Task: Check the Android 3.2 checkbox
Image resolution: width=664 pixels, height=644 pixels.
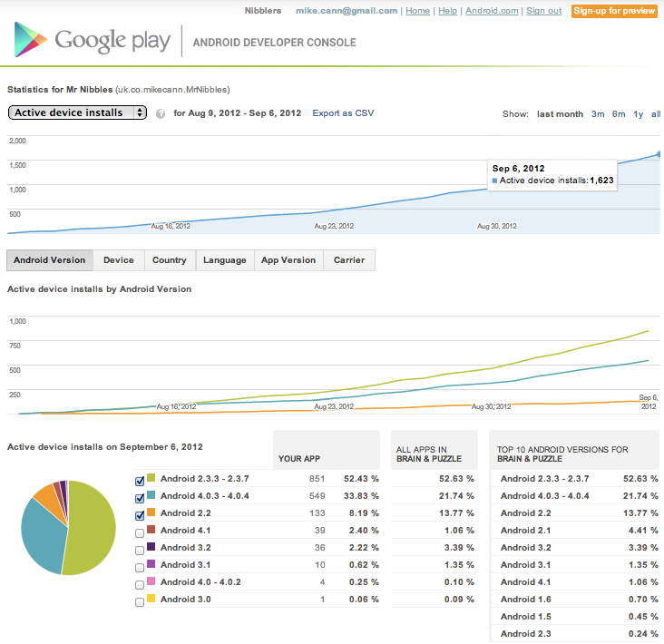Action: tap(139, 549)
